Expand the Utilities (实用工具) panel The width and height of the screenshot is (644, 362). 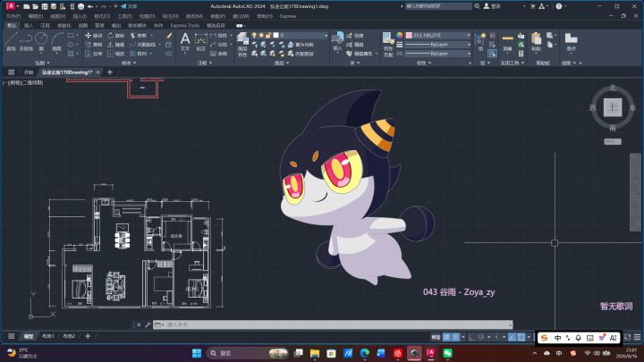tap(513, 63)
